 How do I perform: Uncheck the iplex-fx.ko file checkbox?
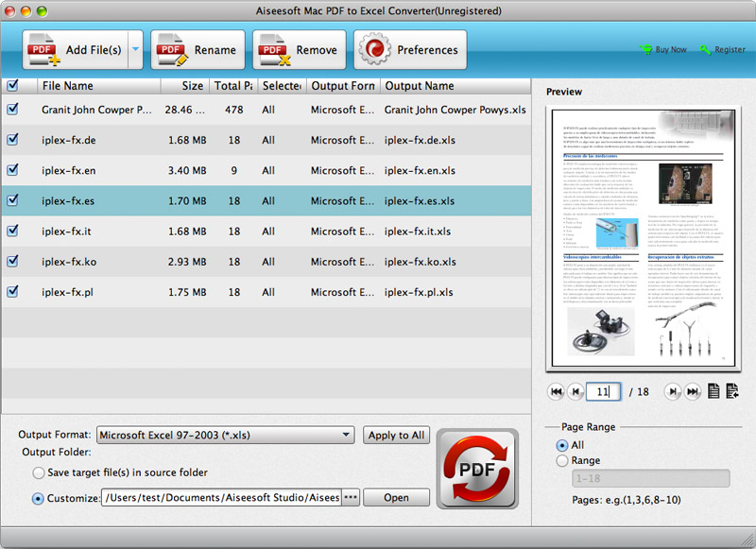[12, 261]
